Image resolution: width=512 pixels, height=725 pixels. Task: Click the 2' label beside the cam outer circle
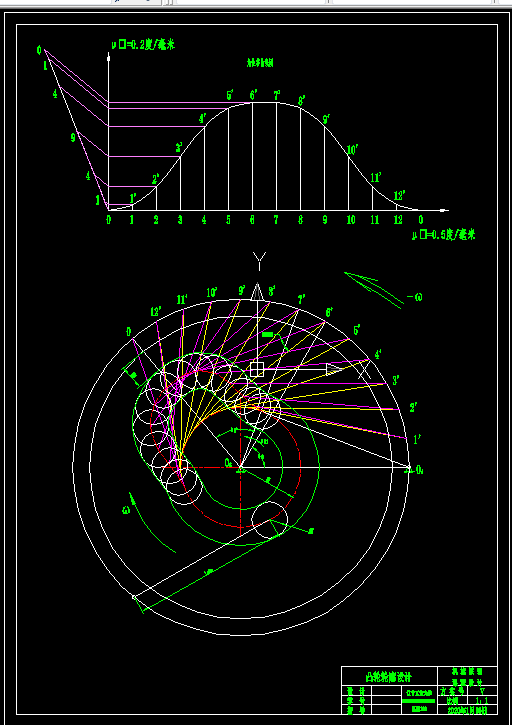point(413,407)
